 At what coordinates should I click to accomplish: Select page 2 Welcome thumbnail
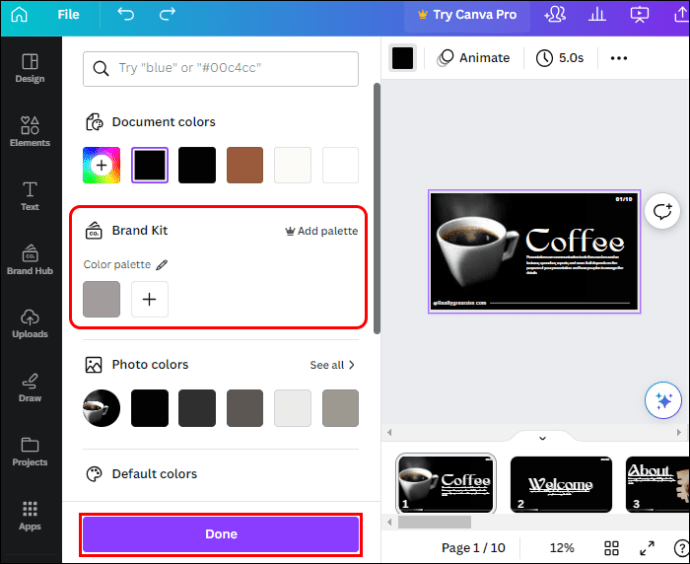561,484
